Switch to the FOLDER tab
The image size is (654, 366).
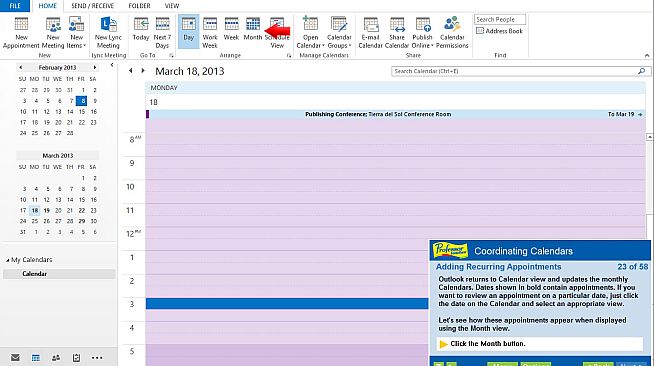coord(139,6)
